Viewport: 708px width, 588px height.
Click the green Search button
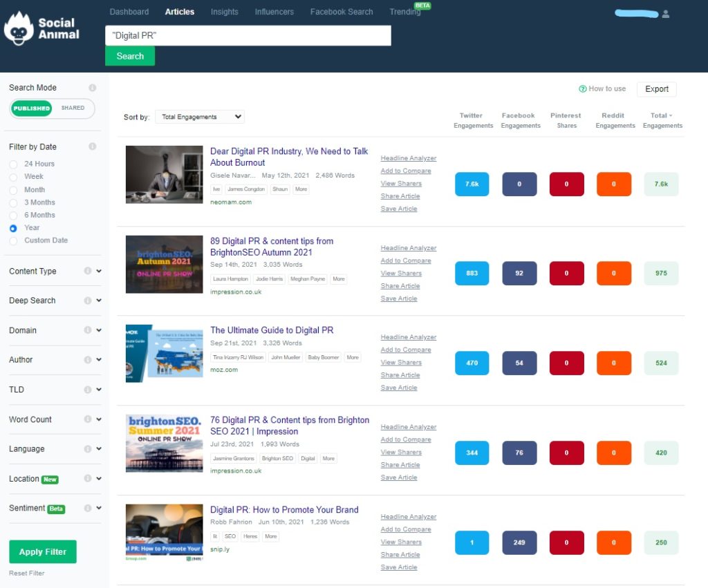130,57
